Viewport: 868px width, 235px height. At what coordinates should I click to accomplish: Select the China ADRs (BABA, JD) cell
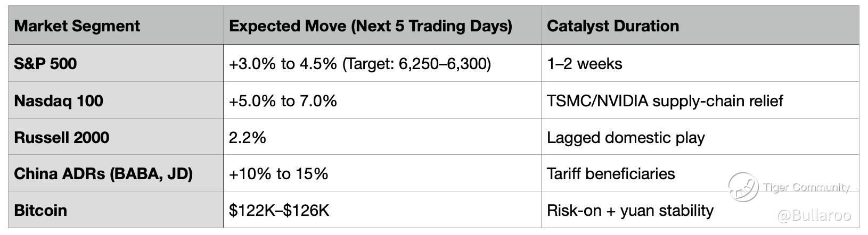tap(103, 173)
